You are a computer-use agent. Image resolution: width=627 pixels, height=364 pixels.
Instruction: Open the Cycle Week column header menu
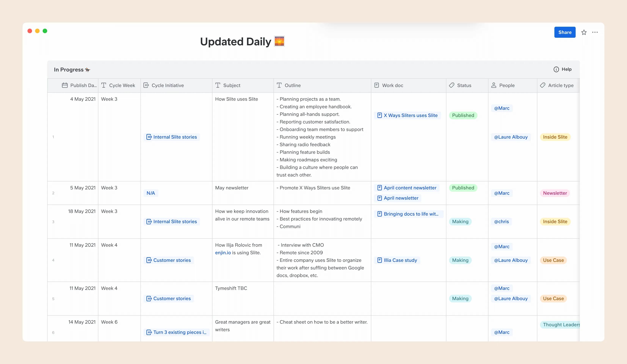pyautogui.click(x=122, y=85)
